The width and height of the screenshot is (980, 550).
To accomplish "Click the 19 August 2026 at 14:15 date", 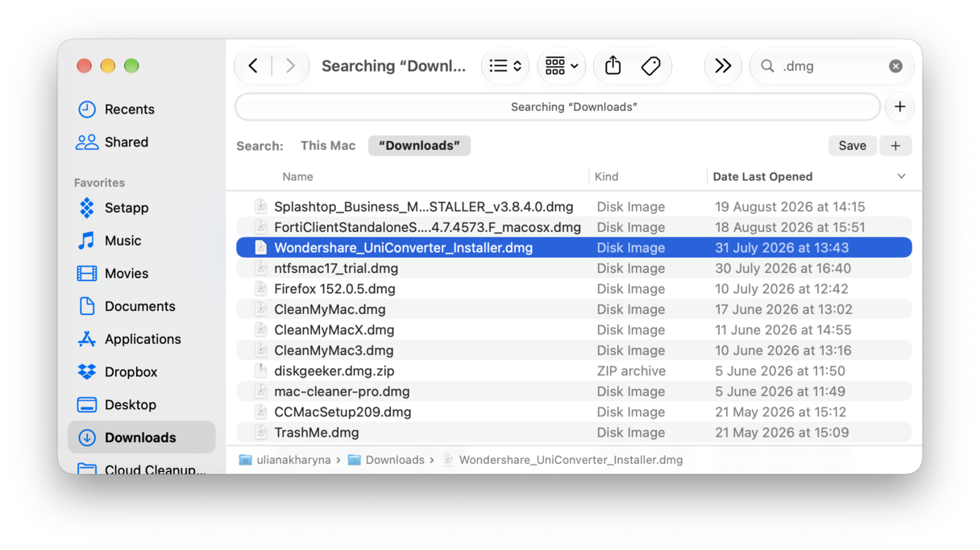I will [790, 207].
